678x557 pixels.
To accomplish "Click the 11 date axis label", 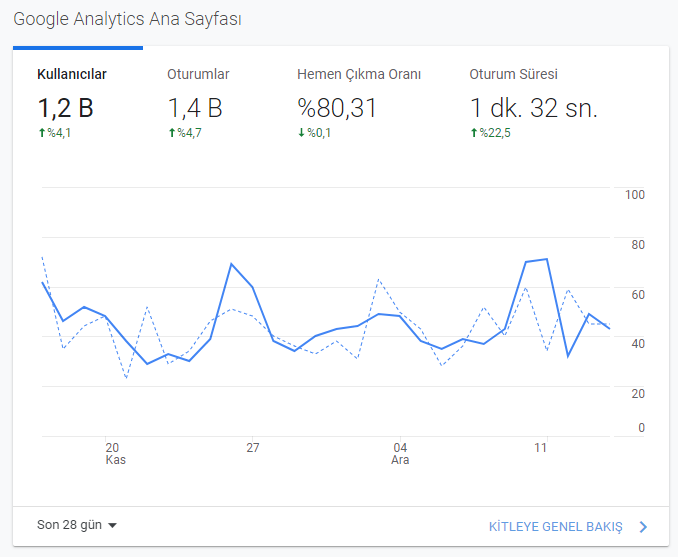I will [x=540, y=448].
